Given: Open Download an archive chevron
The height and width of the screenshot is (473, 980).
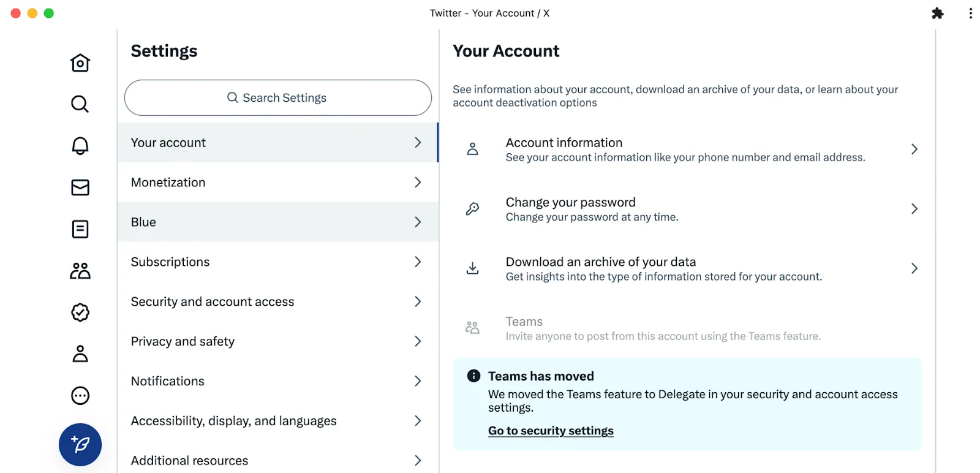Looking at the screenshot, I should 914,268.
